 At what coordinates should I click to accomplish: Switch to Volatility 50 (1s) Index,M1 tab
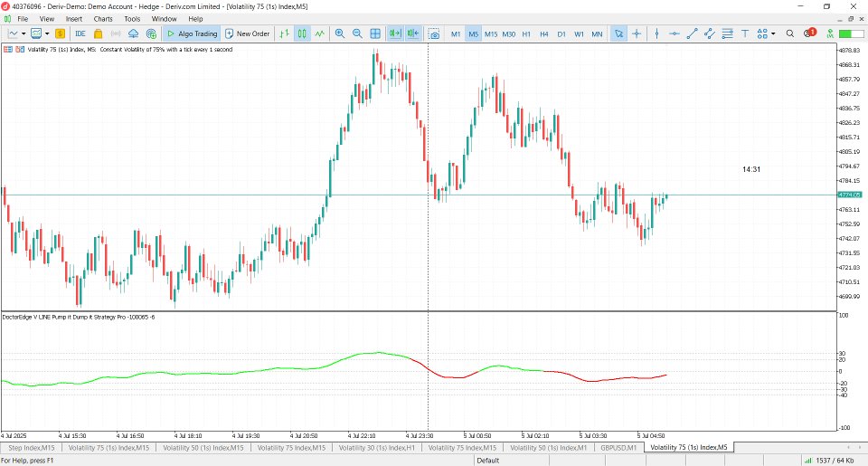(548, 448)
